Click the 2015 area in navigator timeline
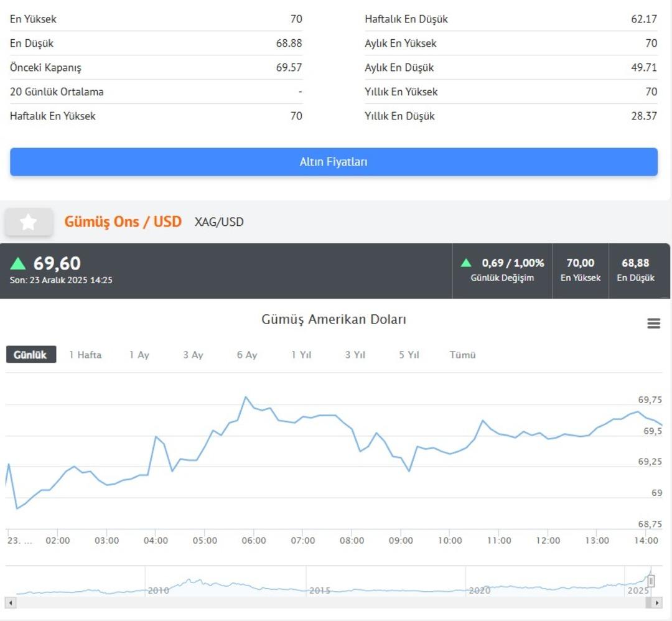 click(x=320, y=588)
